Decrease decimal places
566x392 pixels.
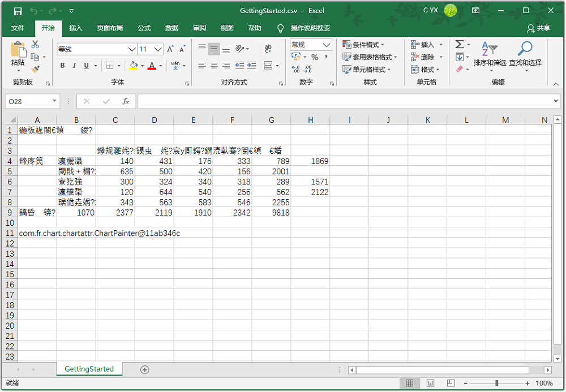tap(308, 69)
